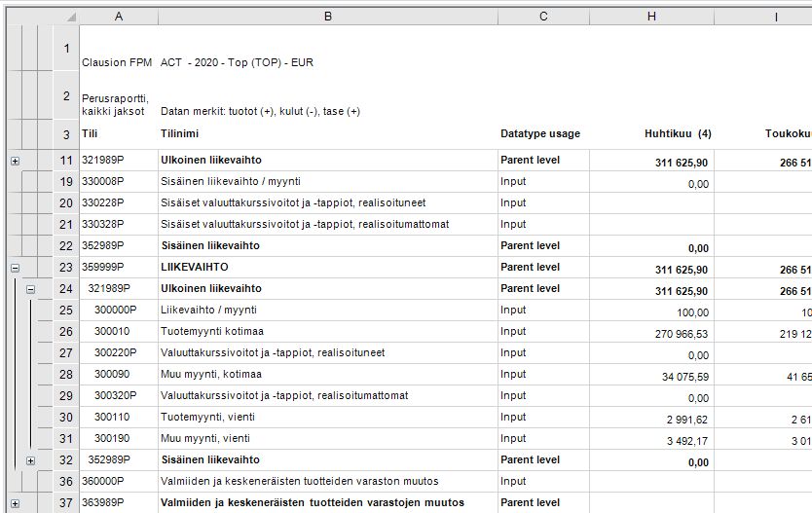Click cell 'Datan merkit: tuotot (+), kulut (-), tase (+)'
812x513 pixels.
[328, 95]
